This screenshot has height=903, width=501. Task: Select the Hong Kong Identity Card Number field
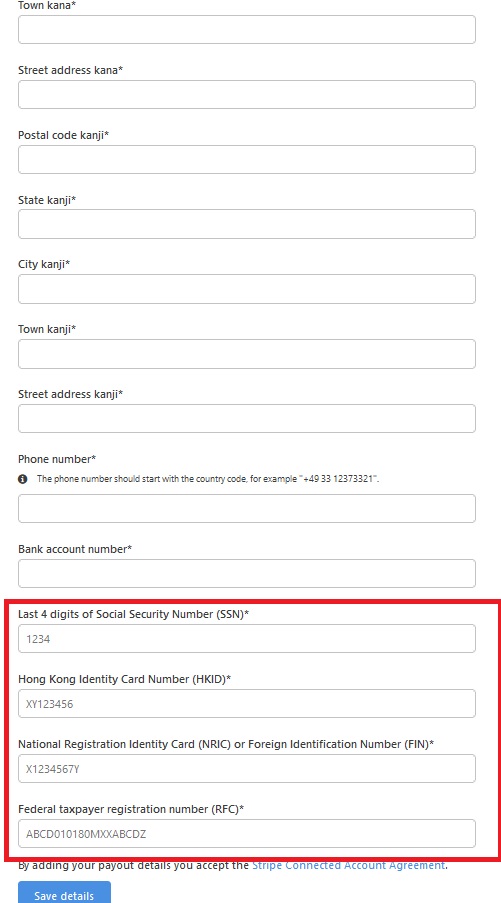247,704
